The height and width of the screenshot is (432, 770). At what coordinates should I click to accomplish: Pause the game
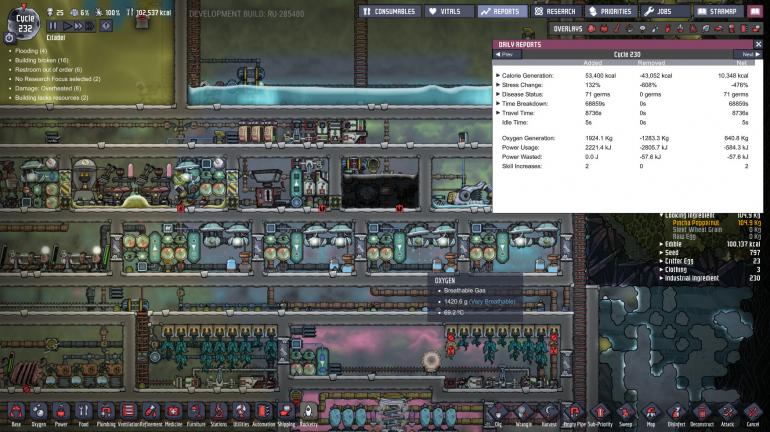(53, 26)
